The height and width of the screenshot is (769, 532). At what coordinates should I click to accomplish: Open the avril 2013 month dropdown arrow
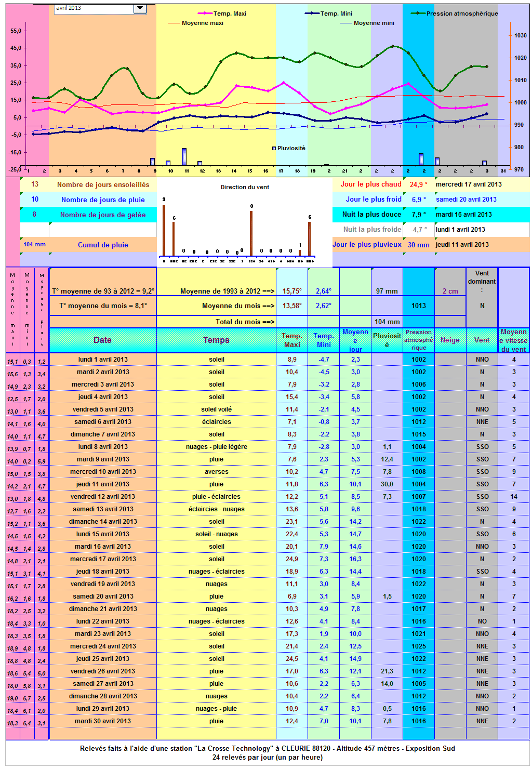coord(140,8)
